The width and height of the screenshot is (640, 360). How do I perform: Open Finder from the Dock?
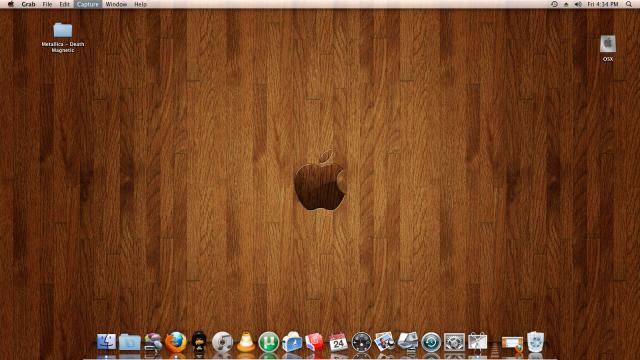point(106,341)
